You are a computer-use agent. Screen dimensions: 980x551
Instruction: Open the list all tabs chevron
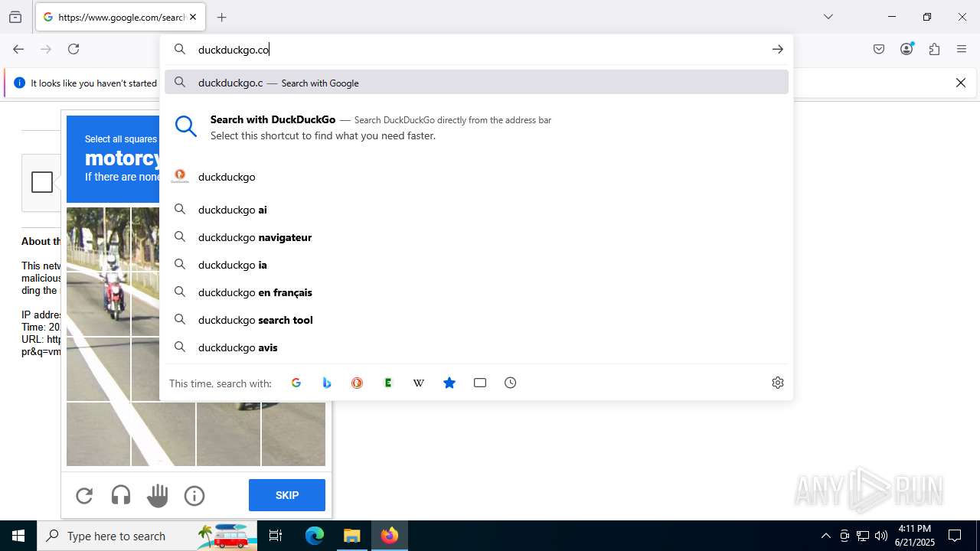click(828, 17)
